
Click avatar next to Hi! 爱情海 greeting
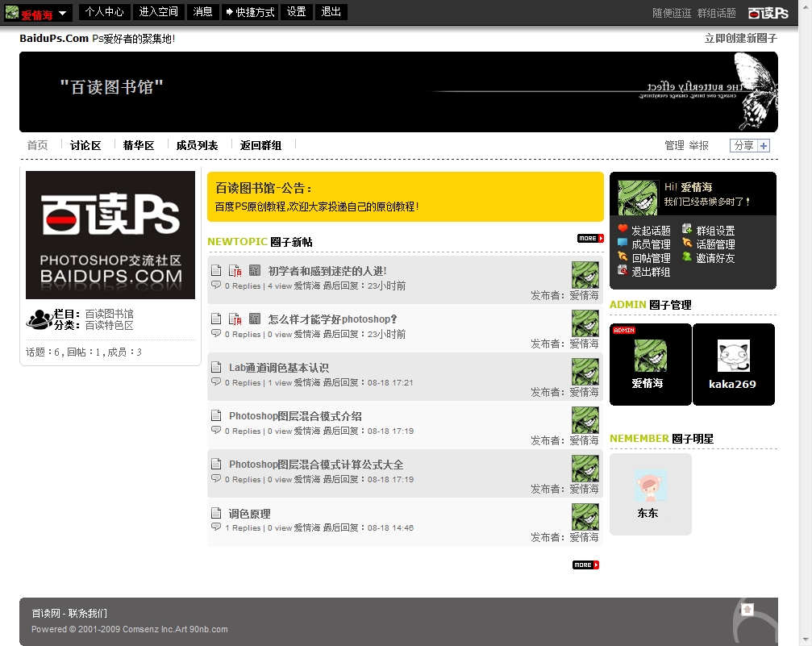pyautogui.click(x=638, y=198)
